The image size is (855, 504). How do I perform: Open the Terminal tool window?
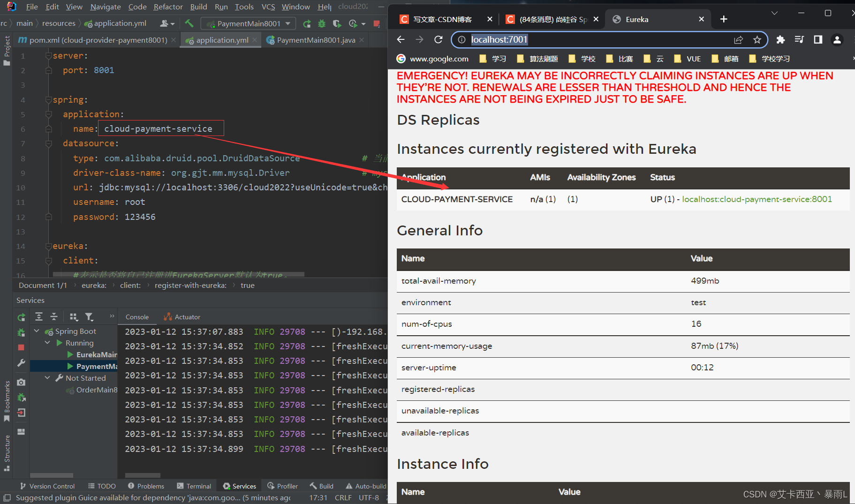(x=194, y=486)
